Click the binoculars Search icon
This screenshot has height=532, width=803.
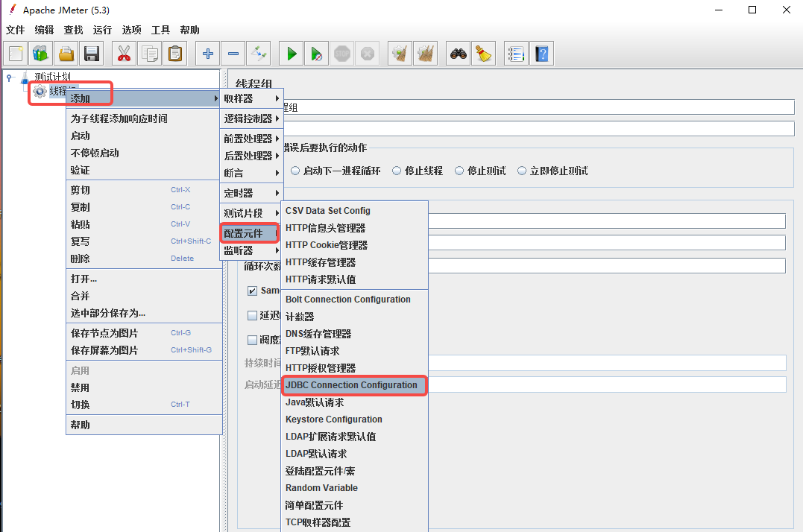pyautogui.click(x=457, y=54)
